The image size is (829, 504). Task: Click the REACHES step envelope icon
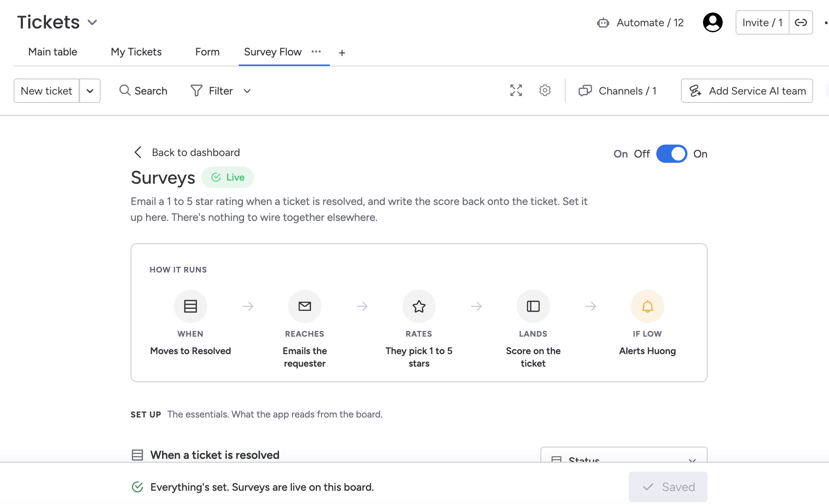pos(304,306)
